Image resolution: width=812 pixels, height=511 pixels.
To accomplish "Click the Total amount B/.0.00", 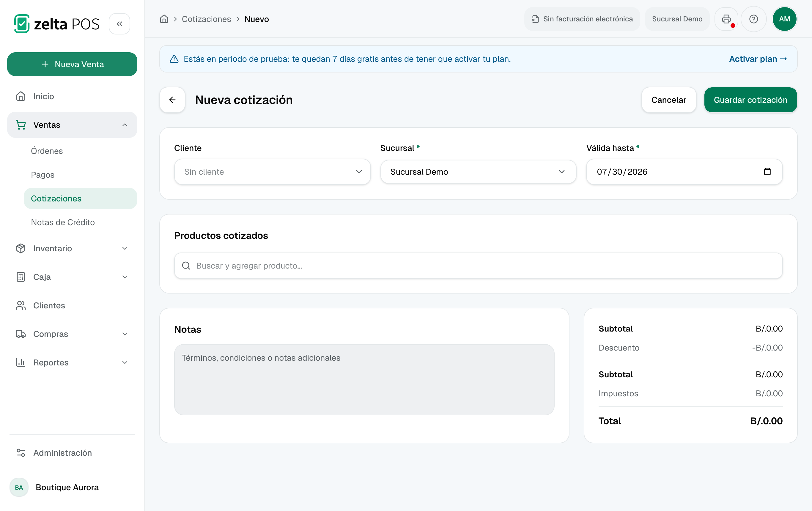I will click(x=766, y=421).
